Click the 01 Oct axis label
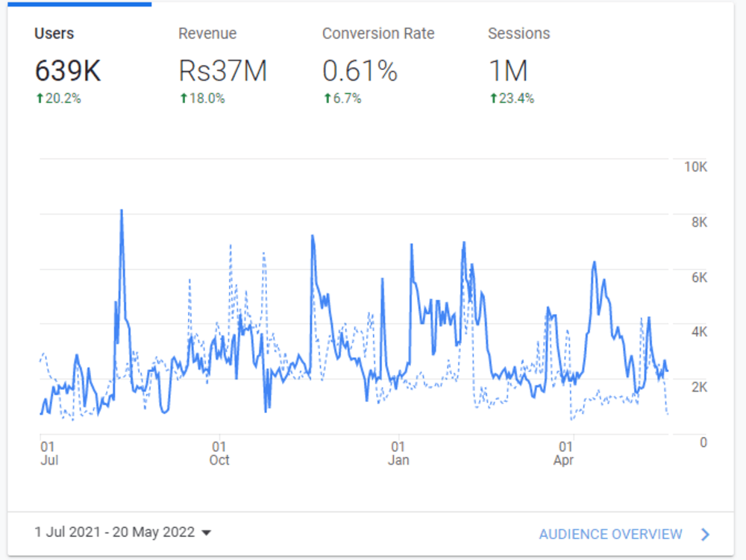Screen dimensions: 746x560 pos(219,453)
